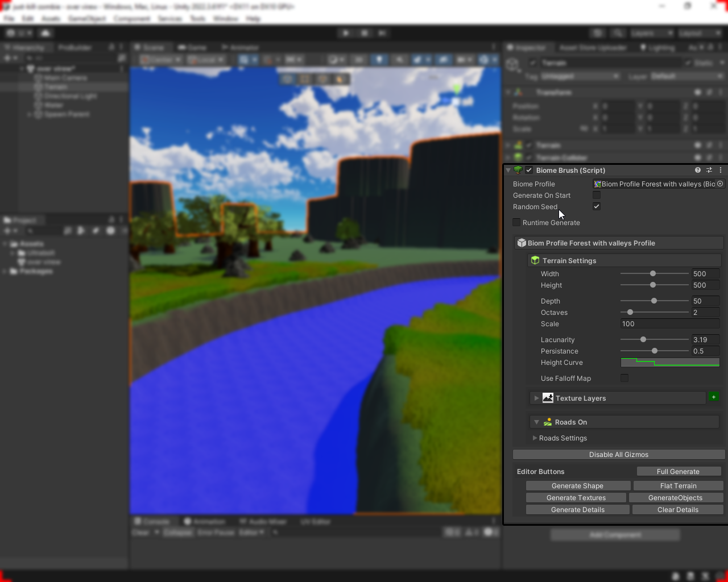
Task: Click the Scale input field showing 100
Action: point(670,323)
